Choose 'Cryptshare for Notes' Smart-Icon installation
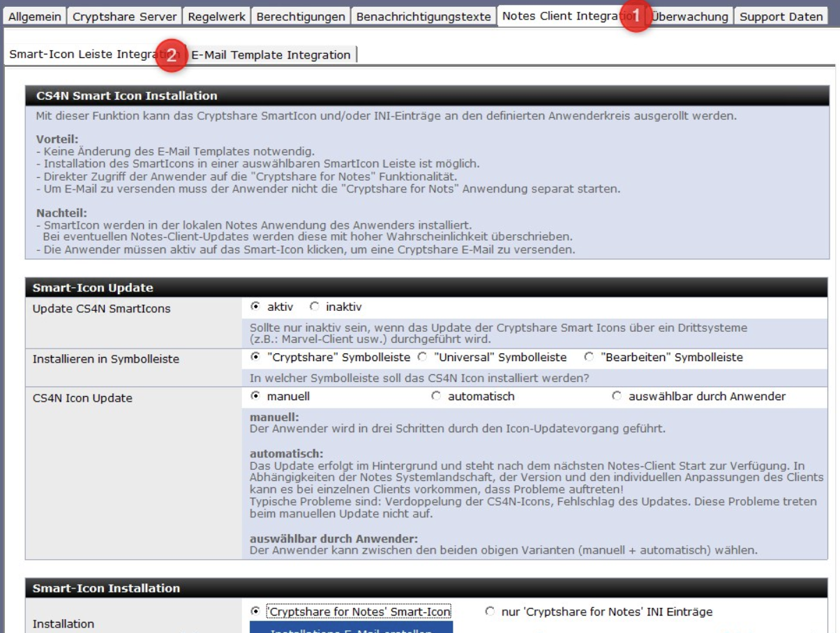The image size is (840, 633). (255, 611)
